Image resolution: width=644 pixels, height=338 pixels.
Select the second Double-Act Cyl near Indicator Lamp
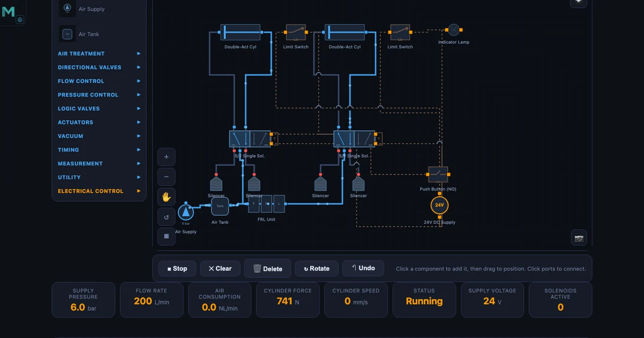point(345,33)
